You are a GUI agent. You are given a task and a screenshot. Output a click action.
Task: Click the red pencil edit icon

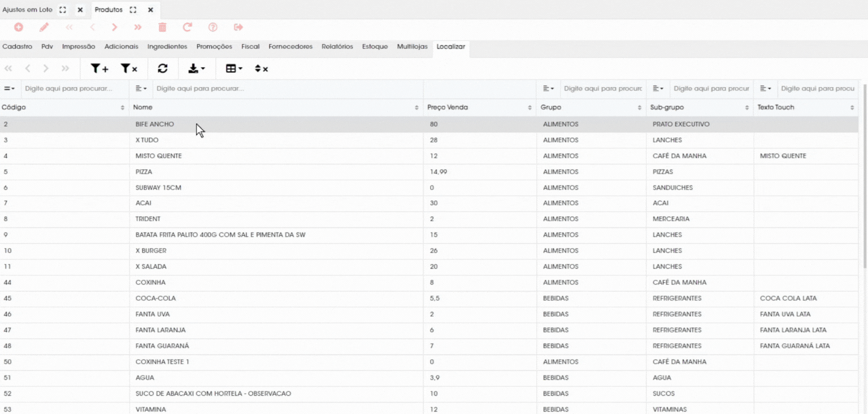(x=44, y=27)
